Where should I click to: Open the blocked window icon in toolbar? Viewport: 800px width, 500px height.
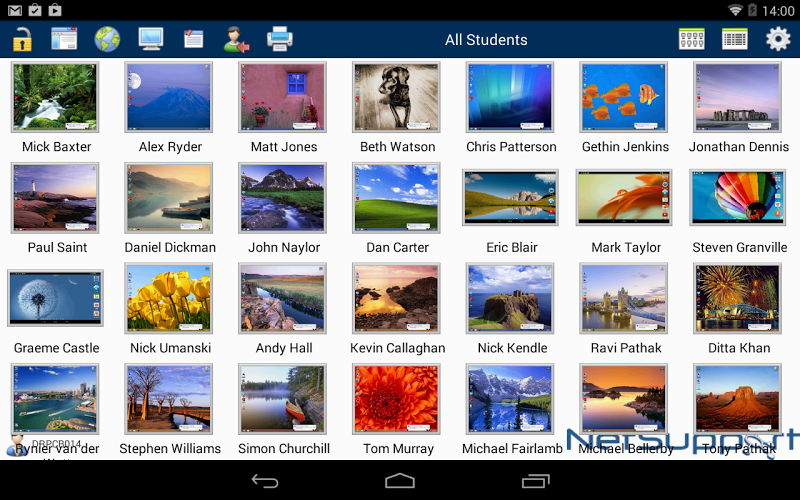[64, 40]
